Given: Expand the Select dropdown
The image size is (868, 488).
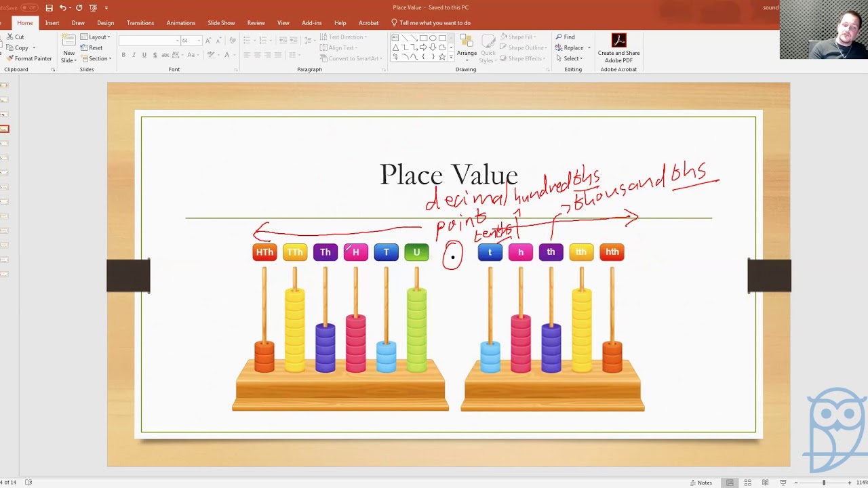Looking at the screenshot, I should click(x=569, y=58).
